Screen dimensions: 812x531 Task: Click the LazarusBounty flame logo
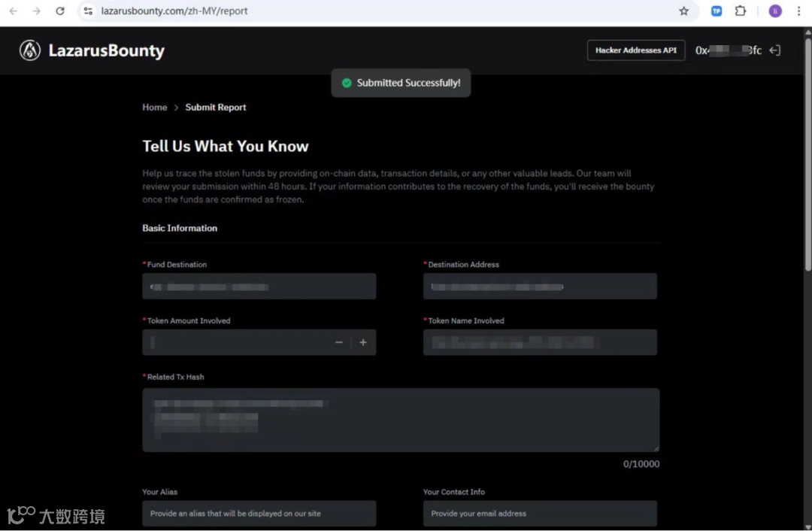click(x=30, y=50)
